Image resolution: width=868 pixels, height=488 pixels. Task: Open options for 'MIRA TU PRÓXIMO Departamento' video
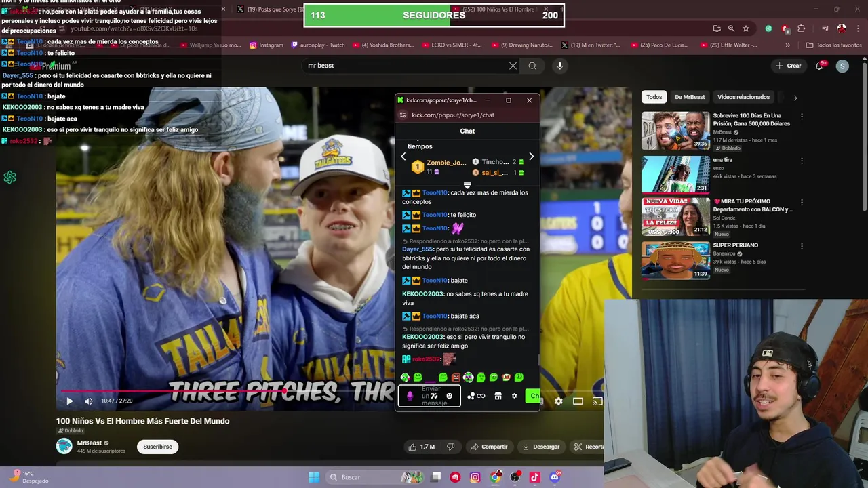coord(802,203)
